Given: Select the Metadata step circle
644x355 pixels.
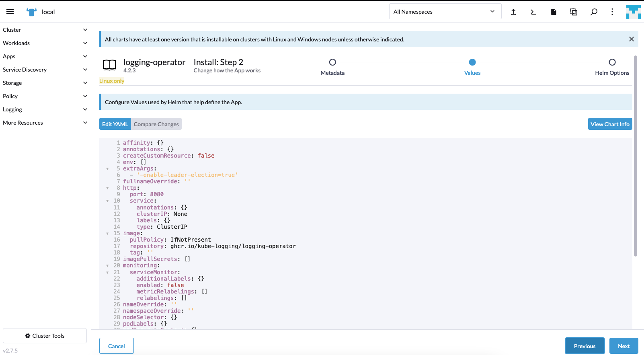Looking at the screenshot, I should 332,62.
